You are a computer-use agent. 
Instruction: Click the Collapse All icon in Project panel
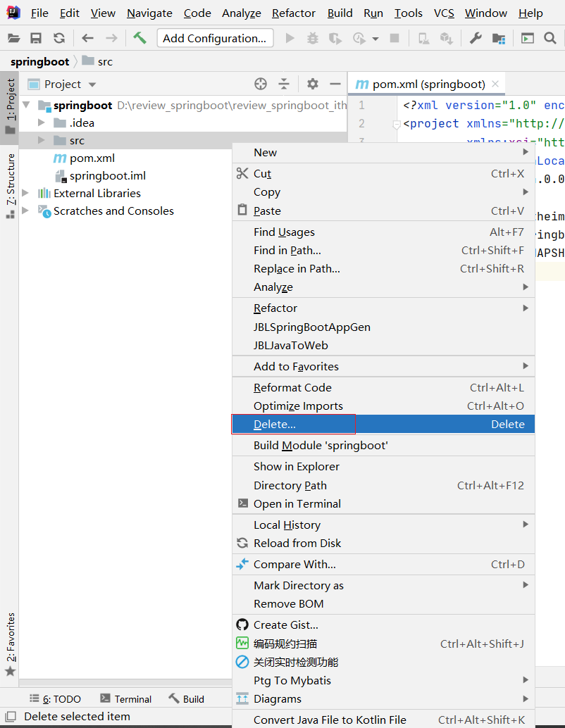click(x=284, y=84)
